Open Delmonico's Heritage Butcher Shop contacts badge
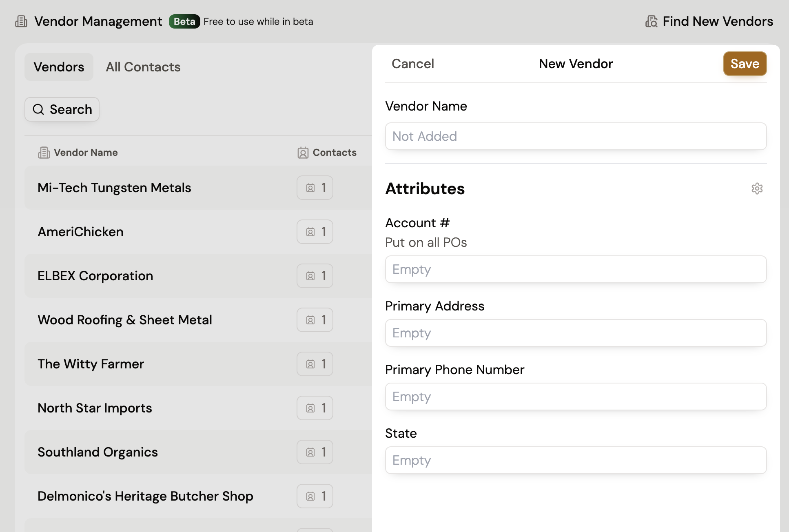Image resolution: width=789 pixels, height=532 pixels. click(315, 496)
